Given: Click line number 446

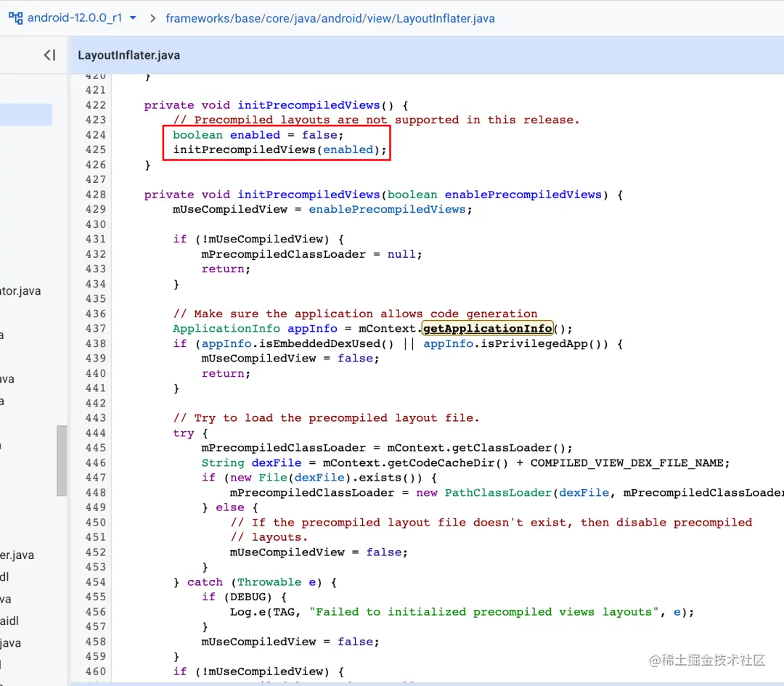Looking at the screenshot, I should point(96,463).
